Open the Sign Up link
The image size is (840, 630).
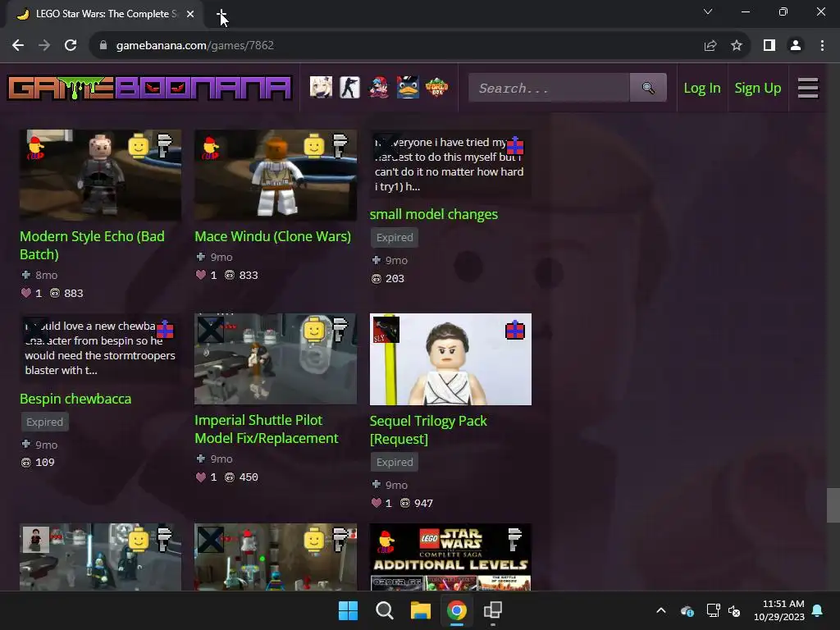757,88
